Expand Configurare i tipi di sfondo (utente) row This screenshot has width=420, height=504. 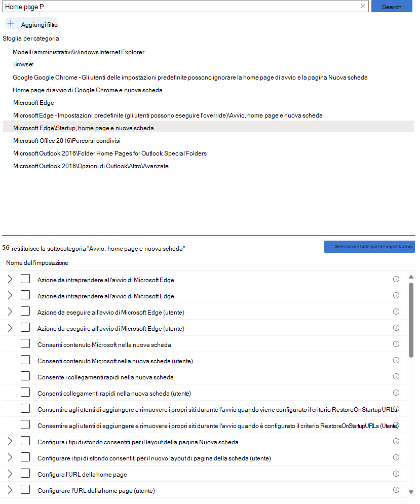(x=10, y=458)
